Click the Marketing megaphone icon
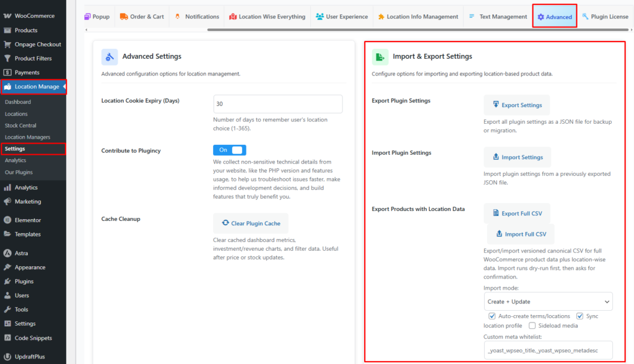Screen dimensions: 634x364 [7, 202]
